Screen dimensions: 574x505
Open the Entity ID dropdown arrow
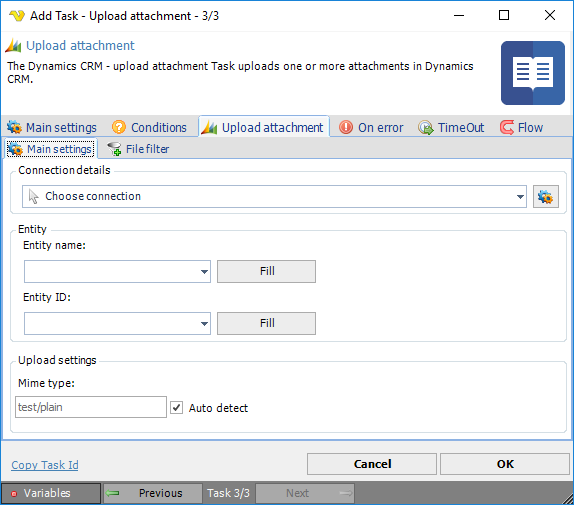coord(204,323)
